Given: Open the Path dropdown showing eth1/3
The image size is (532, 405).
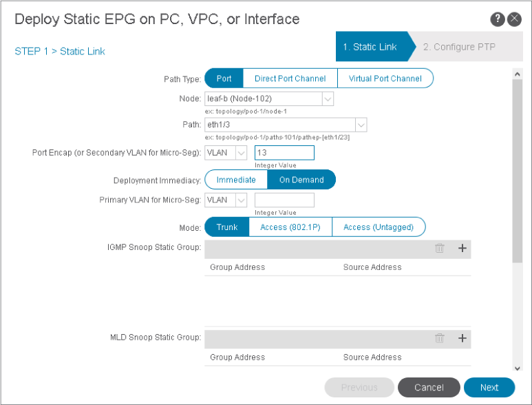Looking at the screenshot, I should (361, 125).
